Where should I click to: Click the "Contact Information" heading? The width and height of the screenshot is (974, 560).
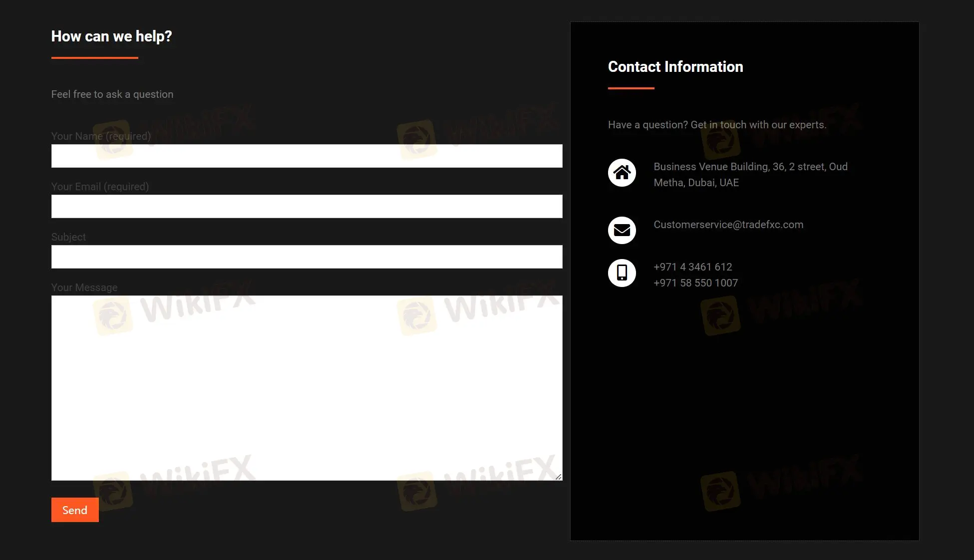click(675, 67)
